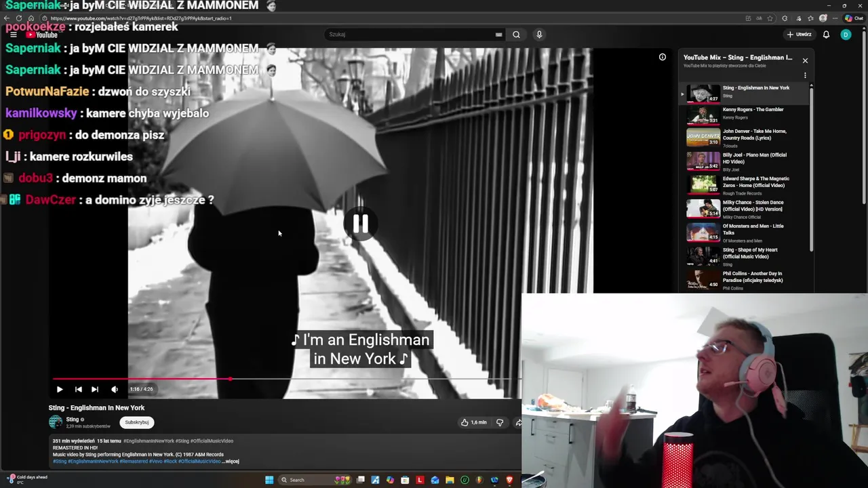Open File Explorer from taskbar
The height and width of the screenshot is (488, 868).
[450, 480]
